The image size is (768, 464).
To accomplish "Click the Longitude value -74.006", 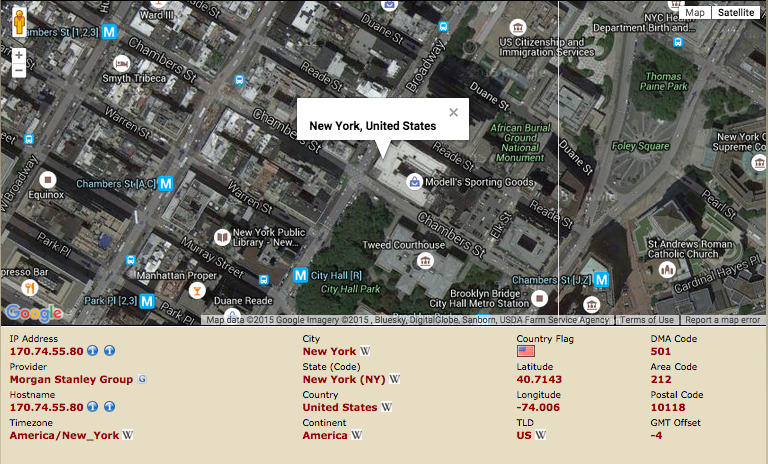I will [538, 407].
